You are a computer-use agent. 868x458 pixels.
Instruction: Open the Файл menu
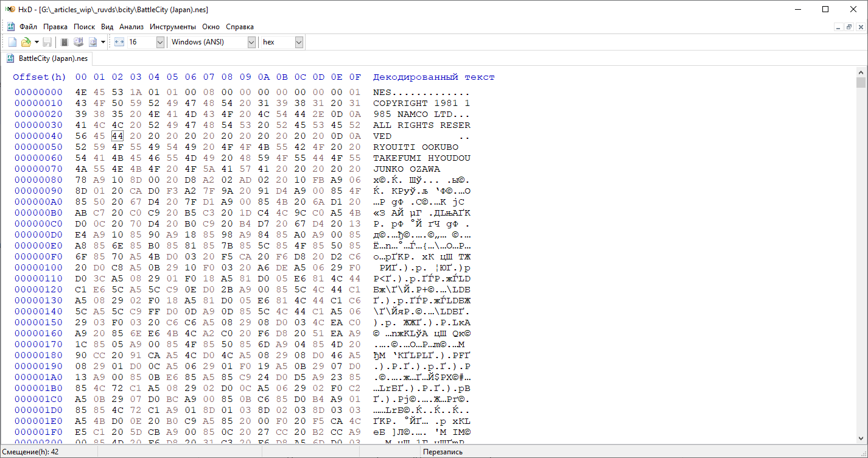pyautogui.click(x=28, y=27)
